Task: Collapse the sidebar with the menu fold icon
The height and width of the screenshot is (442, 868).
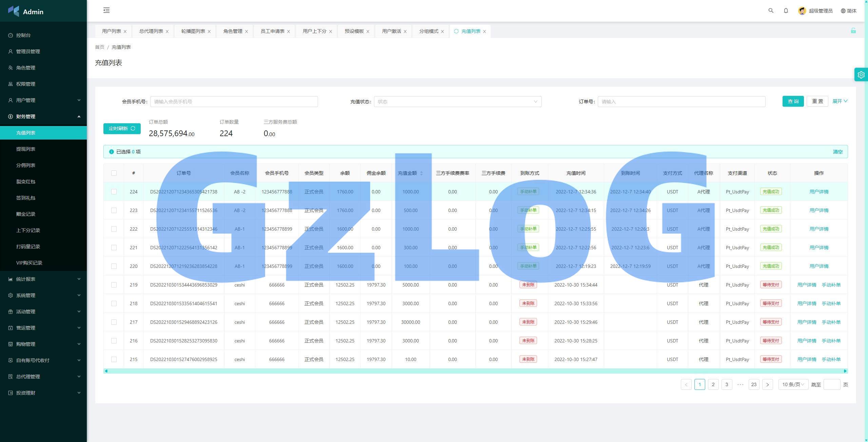Action: click(106, 10)
